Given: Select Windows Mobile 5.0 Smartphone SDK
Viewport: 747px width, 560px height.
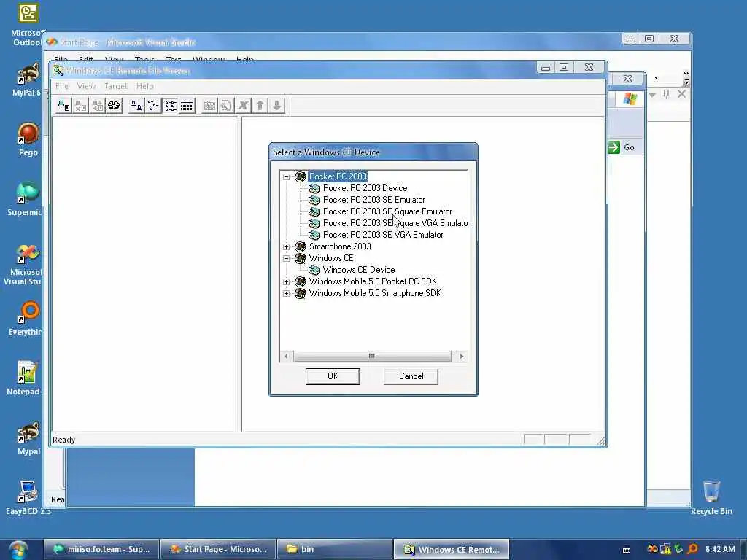Looking at the screenshot, I should (x=375, y=293).
